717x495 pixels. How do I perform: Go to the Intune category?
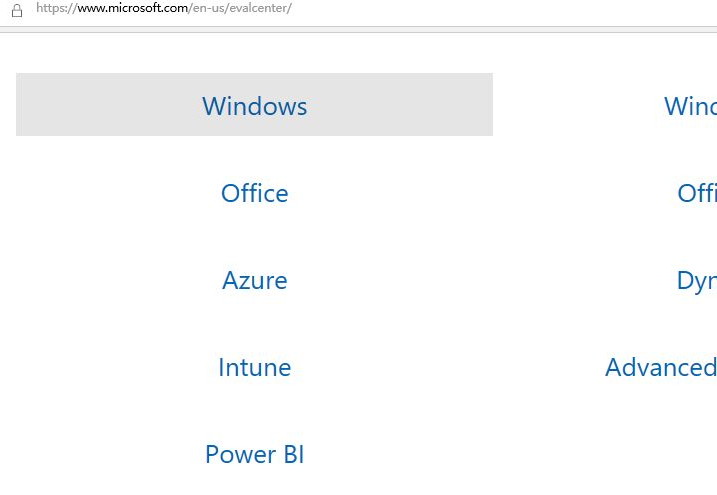pyautogui.click(x=254, y=367)
